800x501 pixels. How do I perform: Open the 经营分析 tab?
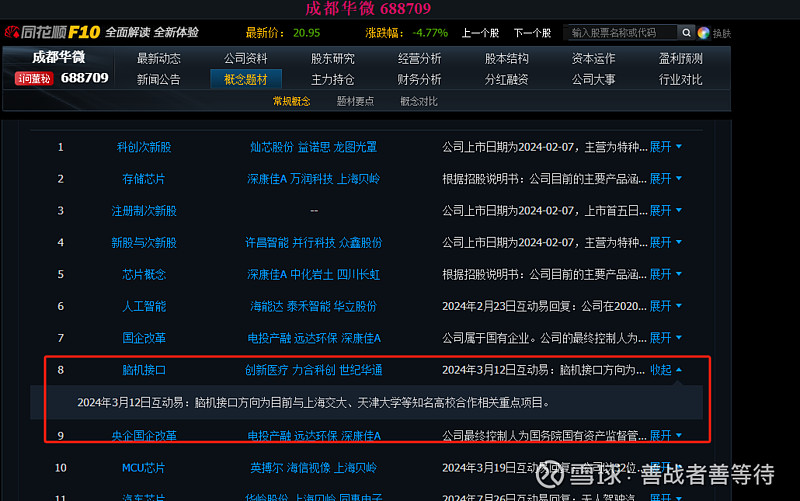(419, 59)
